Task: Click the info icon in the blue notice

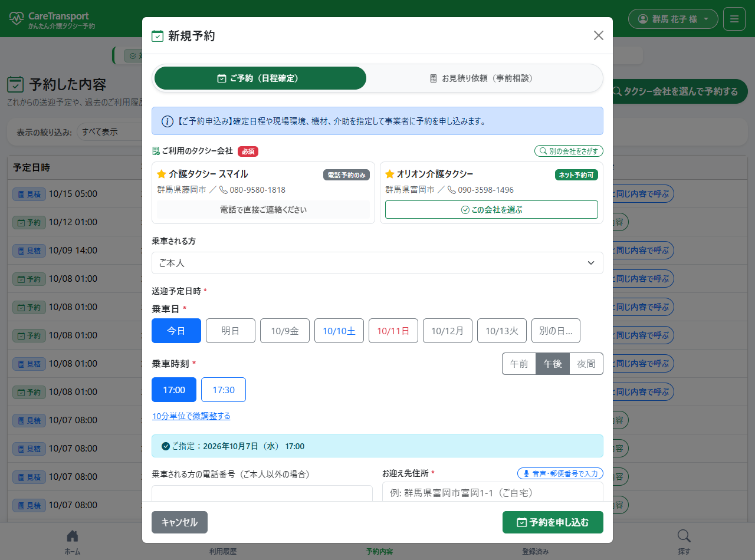Action: click(x=168, y=121)
